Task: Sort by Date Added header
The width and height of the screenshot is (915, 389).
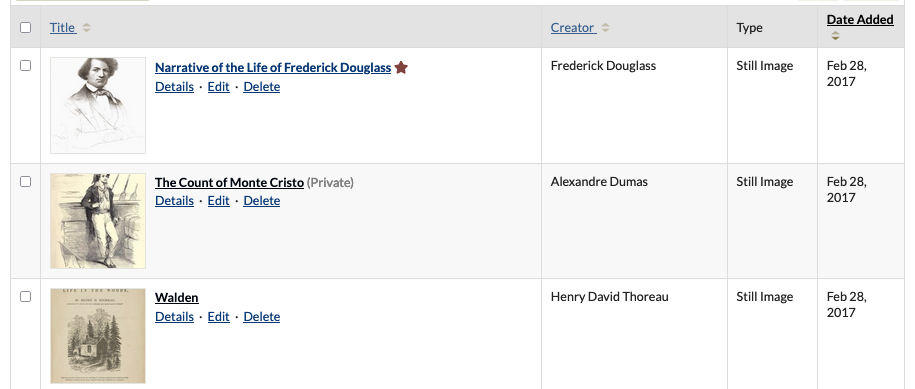Action: pyautogui.click(x=860, y=20)
